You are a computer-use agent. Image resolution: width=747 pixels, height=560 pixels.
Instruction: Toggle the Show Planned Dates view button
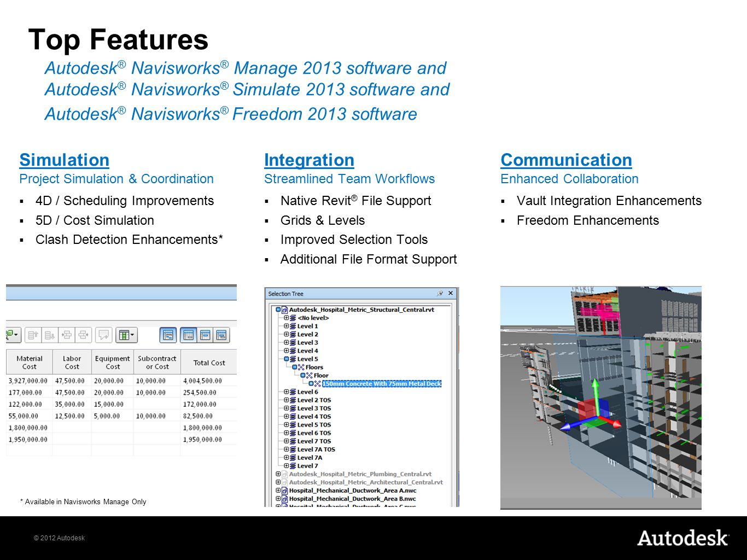(188, 335)
